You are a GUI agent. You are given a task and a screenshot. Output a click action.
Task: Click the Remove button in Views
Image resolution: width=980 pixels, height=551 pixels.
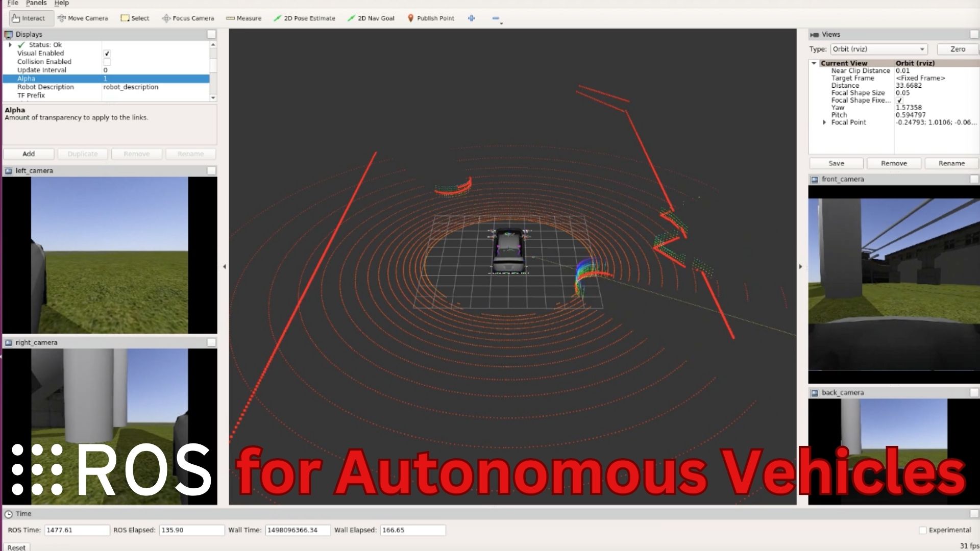click(x=894, y=164)
